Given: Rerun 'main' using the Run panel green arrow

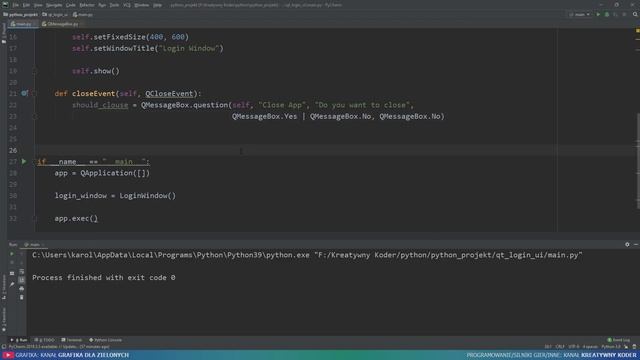Looking at the screenshot, I should [x=12, y=254].
